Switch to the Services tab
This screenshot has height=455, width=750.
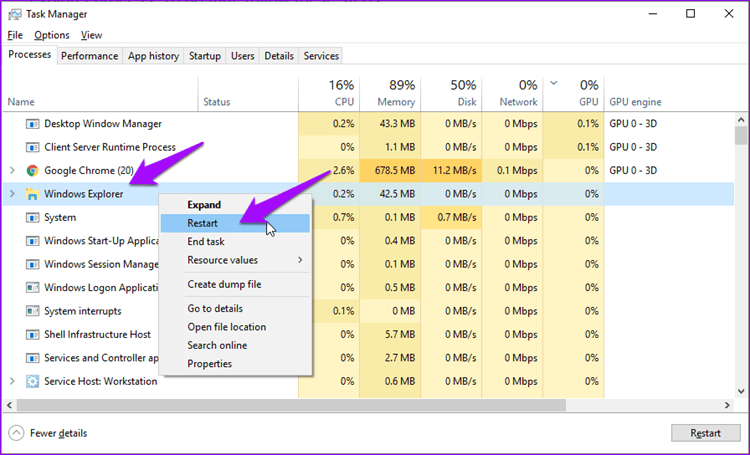pos(321,56)
